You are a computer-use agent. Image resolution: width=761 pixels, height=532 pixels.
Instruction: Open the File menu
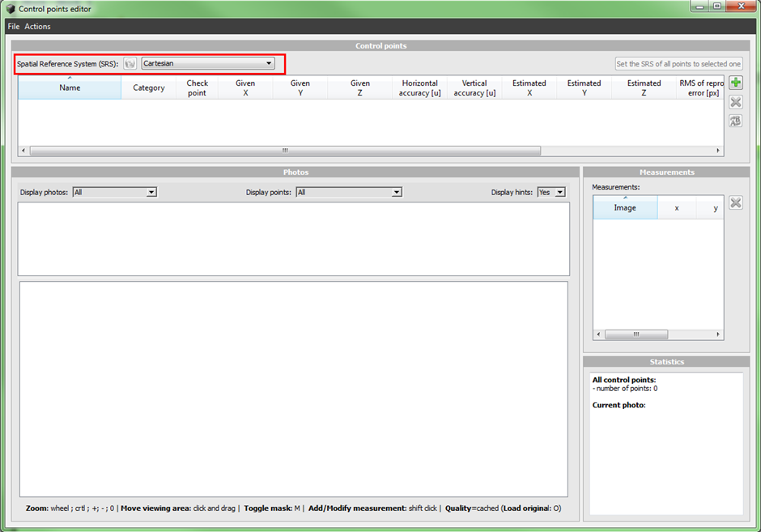pyautogui.click(x=14, y=26)
